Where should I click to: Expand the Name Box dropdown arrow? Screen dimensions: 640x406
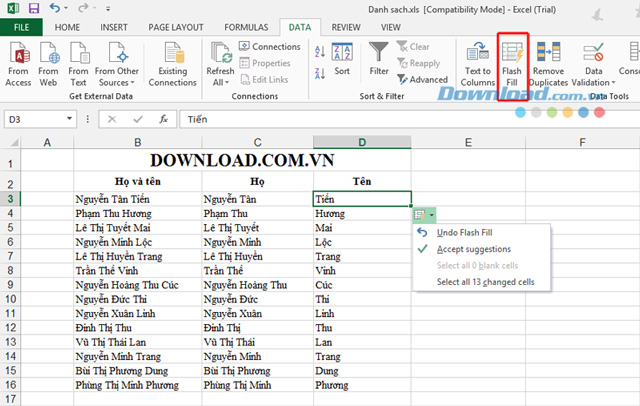point(69,119)
